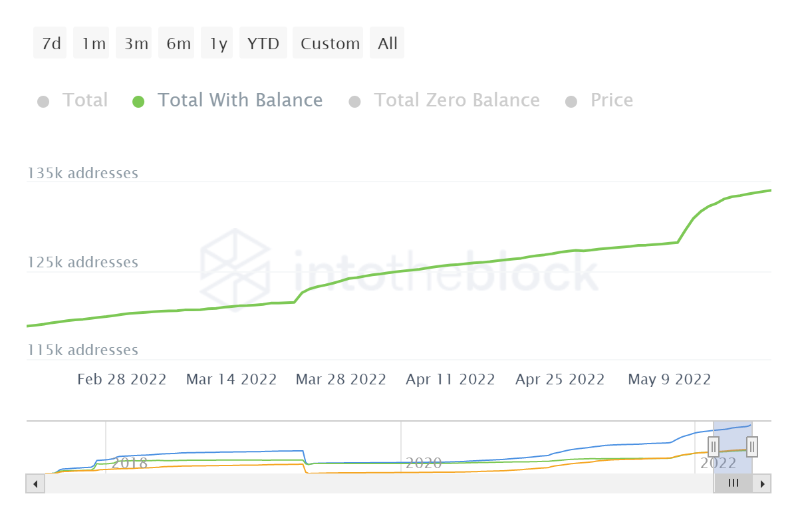Hide the Total With Balance series
798x532 pixels.
(239, 100)
